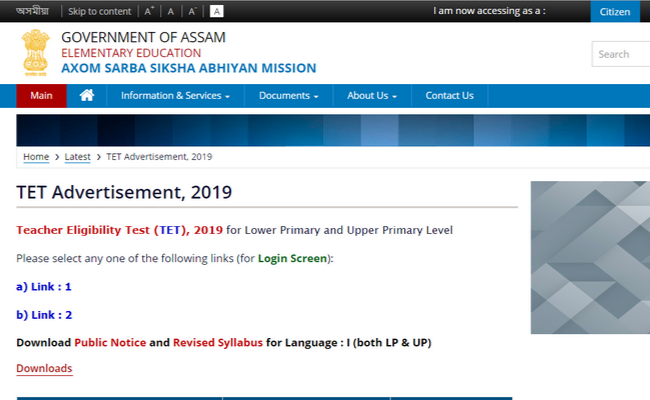650x400 pixels.
Task: Click the Home icon in navigation bar
Action: point(87,96)
